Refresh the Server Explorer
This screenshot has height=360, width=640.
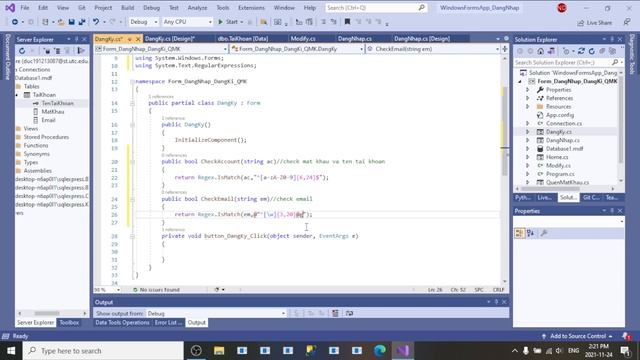click(22, 51)
